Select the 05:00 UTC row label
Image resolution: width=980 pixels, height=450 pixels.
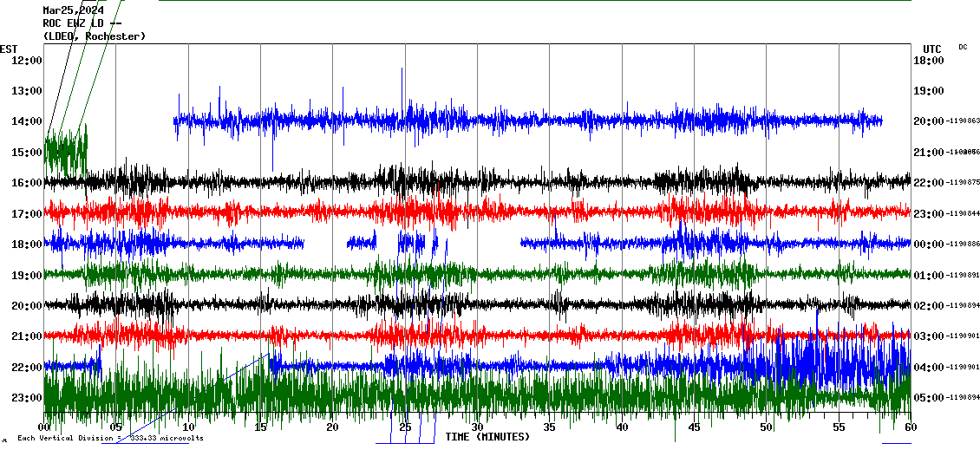[928, 398]
